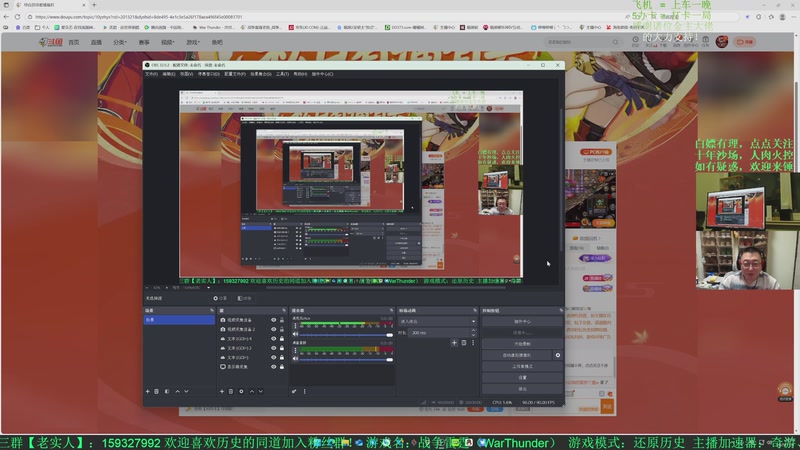The height and width of the screenshot is (450, 800).
Task: Open OBS 视图(V) menu
Action: pos(187,74)
